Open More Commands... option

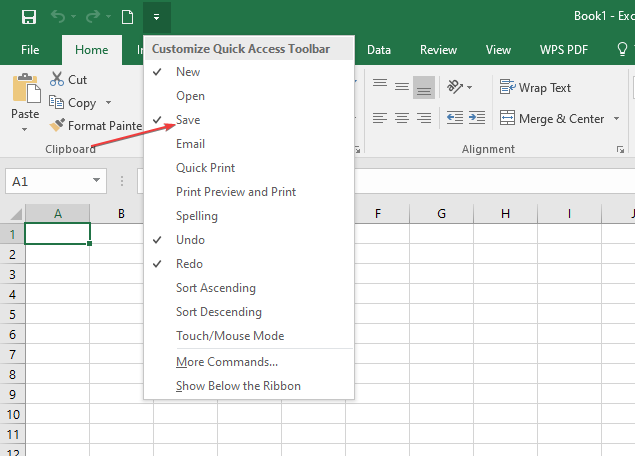(x=226, y=362)
